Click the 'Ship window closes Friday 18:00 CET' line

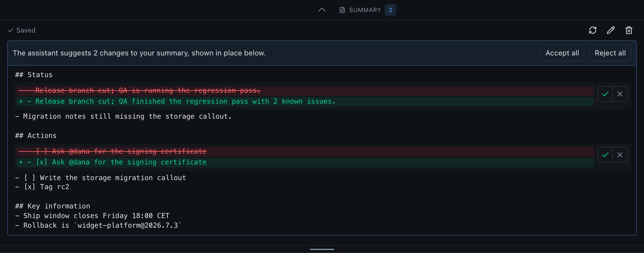click(92, 216)
